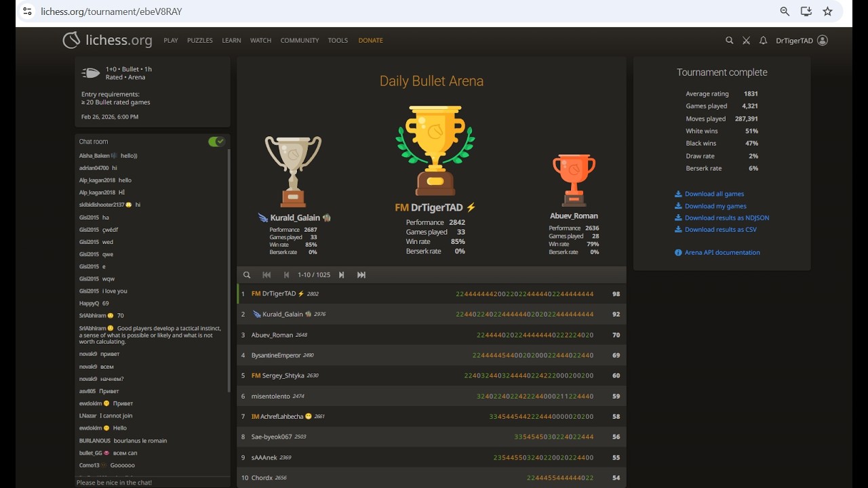Go to last standings page
Screen dimensions: 868x488
pos(361,275)
